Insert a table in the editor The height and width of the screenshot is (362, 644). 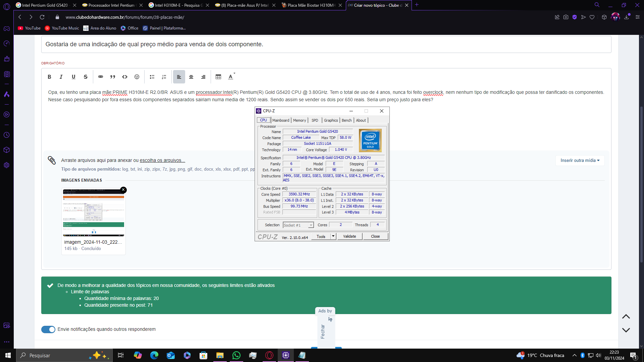pos(218,77)
